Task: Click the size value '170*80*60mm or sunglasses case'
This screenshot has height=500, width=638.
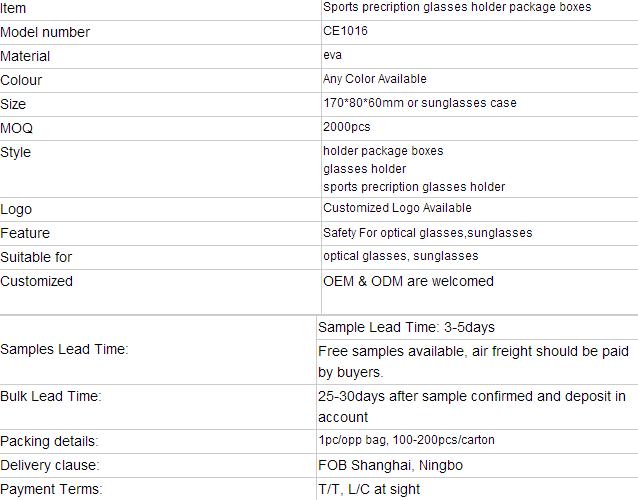Action: (420, 103)
